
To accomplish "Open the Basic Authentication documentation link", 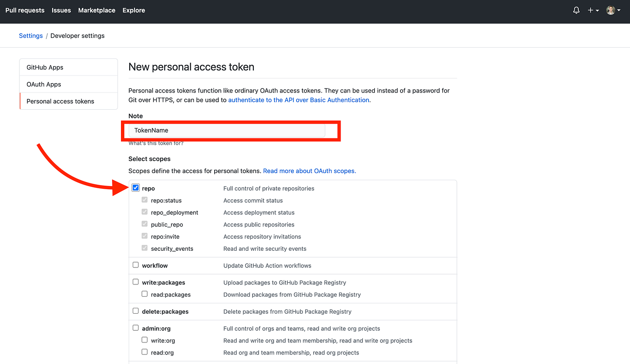I will [x=298, y=100].
